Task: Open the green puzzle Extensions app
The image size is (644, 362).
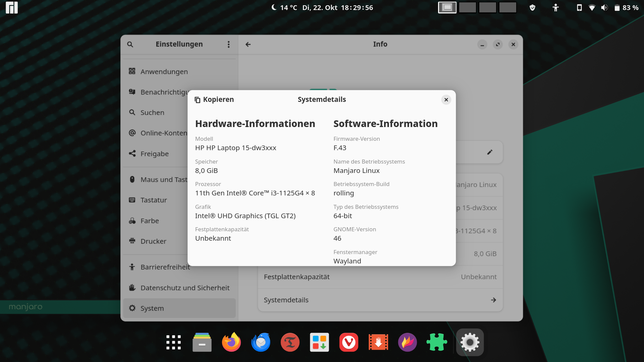Action: pyautogui.click(x=437, y=342)
